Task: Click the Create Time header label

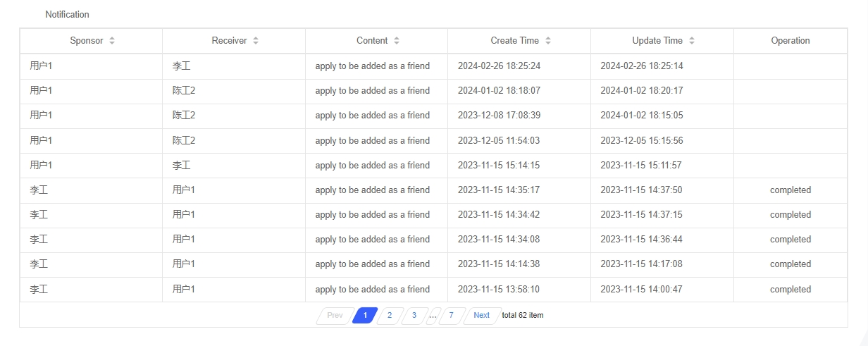Action: pyautogui.click(x=514, y=41)
